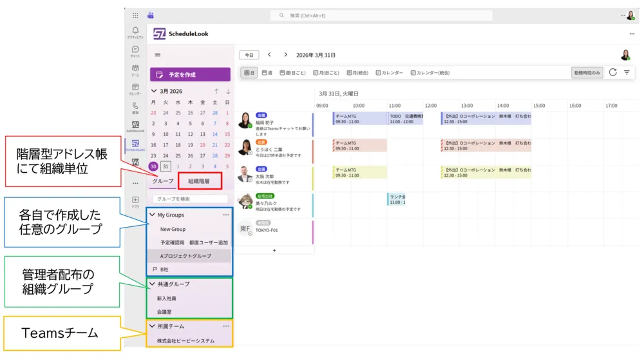The width and height of the screenshot is (644, 363).
Task: Click the Teams search box at top
Action: coord(381,15)
